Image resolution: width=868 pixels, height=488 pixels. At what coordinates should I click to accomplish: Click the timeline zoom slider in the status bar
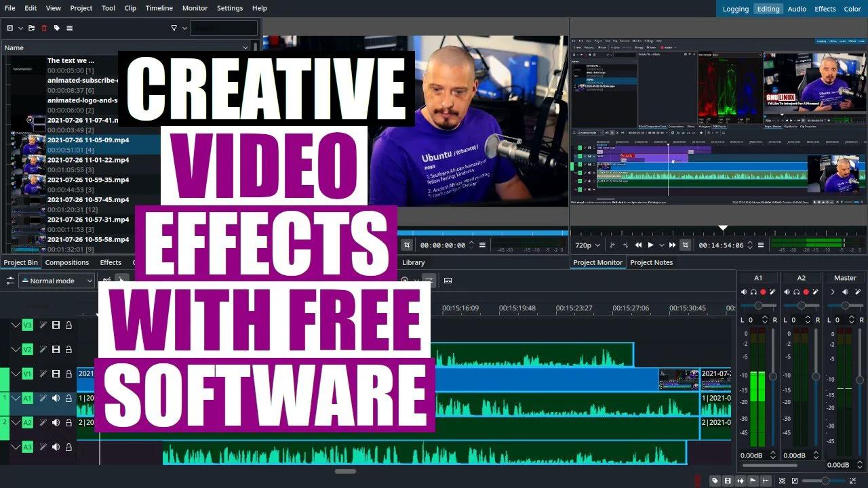(825, 481)
